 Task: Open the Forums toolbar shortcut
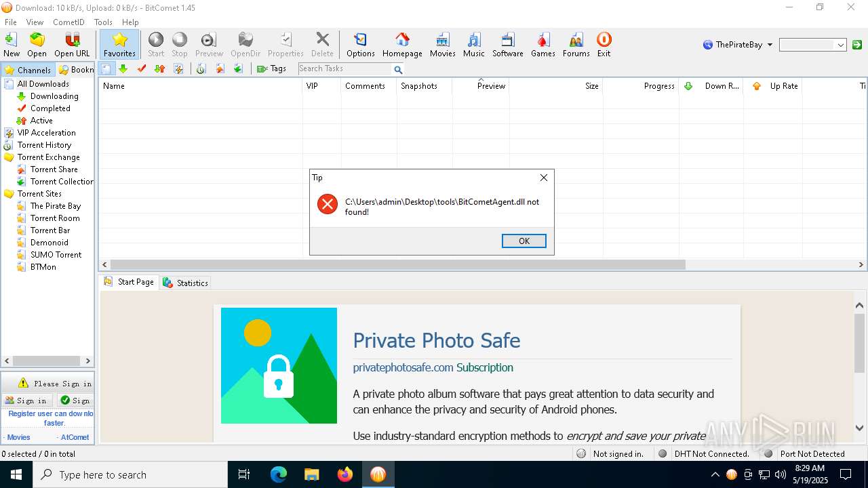[576, 45]
